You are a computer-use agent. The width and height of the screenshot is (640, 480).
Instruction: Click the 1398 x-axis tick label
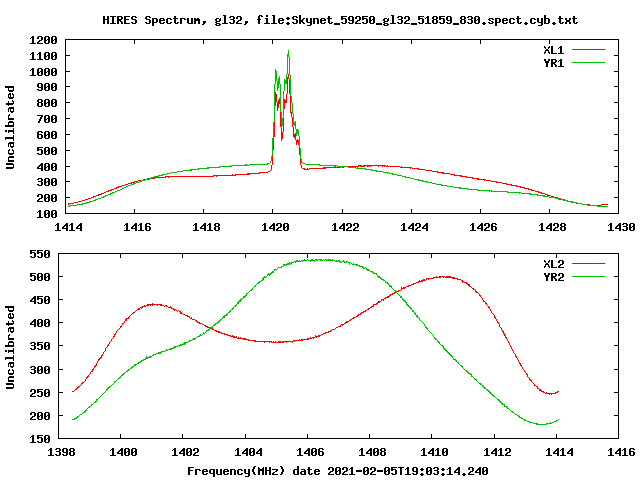point(61,452)
